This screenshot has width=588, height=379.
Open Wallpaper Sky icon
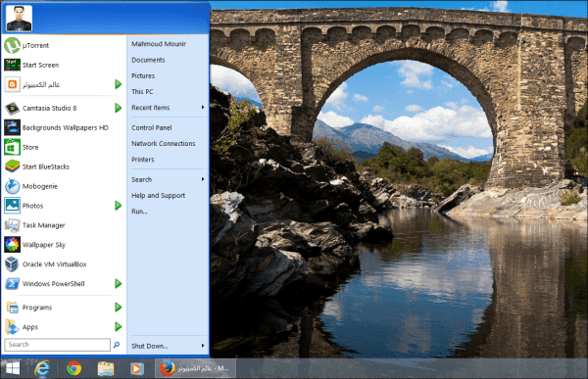12,245
